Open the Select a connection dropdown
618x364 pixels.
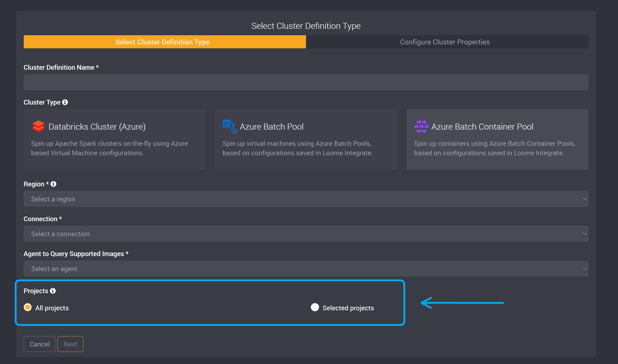[x=306, y=234]
